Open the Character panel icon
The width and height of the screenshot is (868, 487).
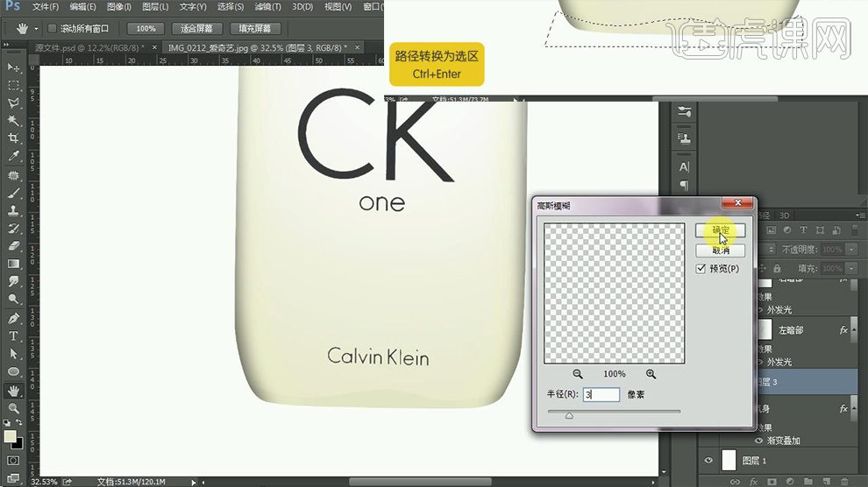[x=684, y=167]
